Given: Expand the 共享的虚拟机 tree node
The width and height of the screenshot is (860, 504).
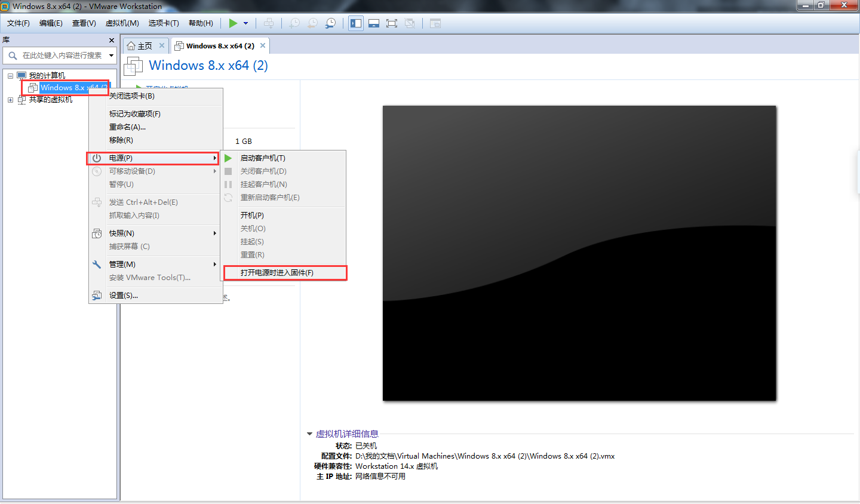Looking at the screenshot, I should pos(10,100).
